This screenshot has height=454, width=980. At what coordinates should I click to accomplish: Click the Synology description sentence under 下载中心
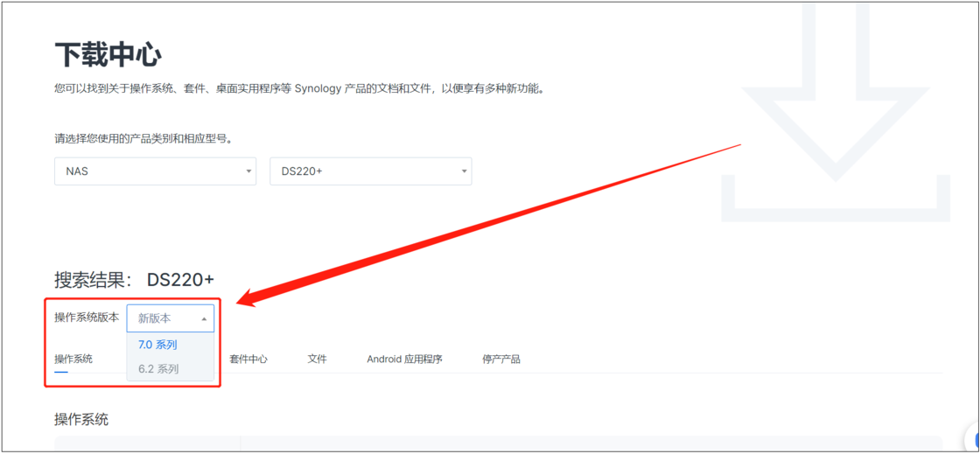point(300,88)
